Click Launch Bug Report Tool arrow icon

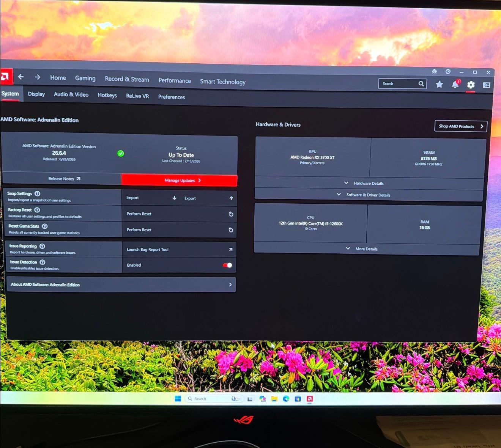click(230, 250)
